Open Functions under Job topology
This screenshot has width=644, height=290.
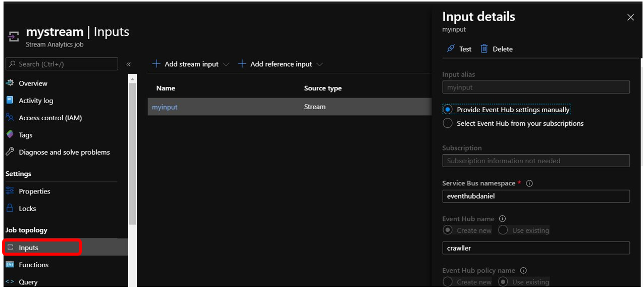coord(34,265)
